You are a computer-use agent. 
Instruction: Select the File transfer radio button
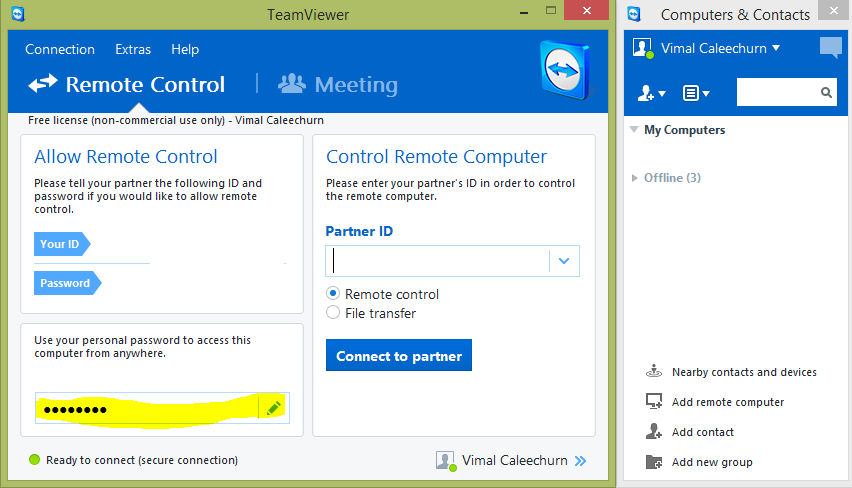[x=333, y=312]
